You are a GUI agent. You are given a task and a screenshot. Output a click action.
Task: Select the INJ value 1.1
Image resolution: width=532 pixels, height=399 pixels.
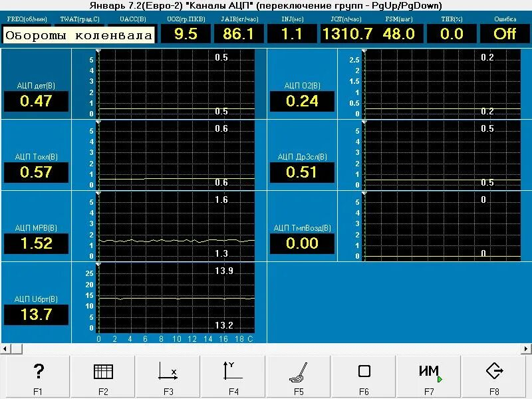click(x=292, y=34)
